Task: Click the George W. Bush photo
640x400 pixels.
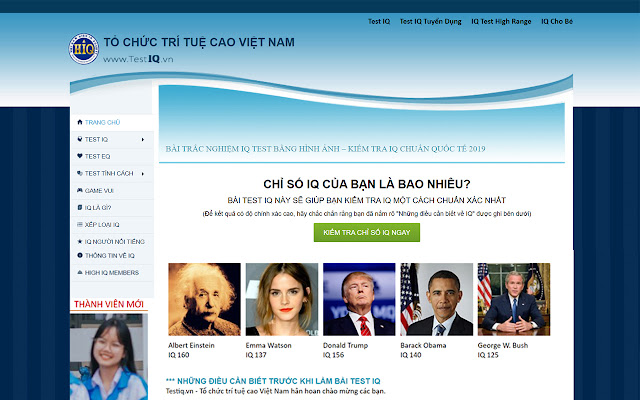Action: (x=514, y=299)
